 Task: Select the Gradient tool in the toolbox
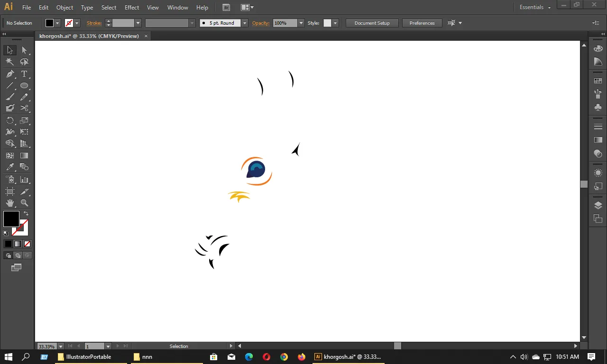tap(24, 155)
